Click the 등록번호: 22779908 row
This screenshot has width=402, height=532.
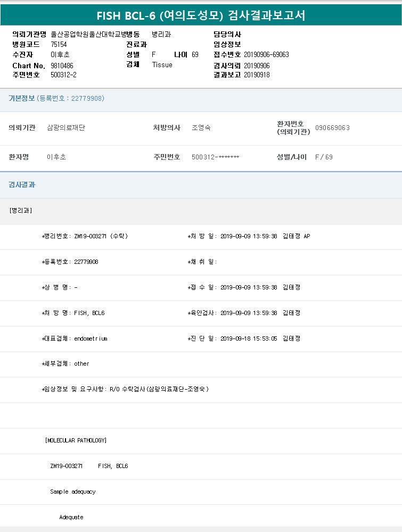click(70, 262)
